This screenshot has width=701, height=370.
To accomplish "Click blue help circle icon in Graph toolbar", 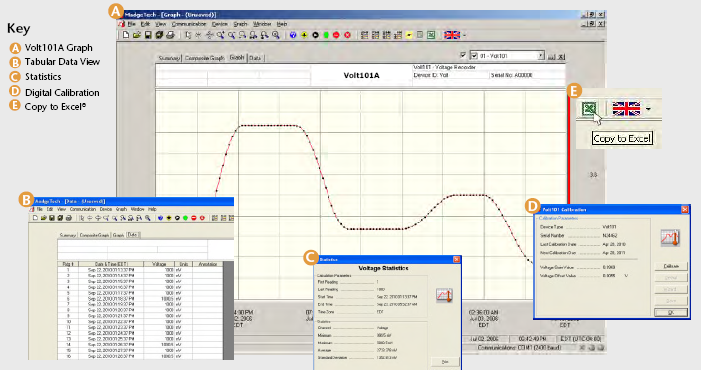I will pyautogui.click(x=293, y=35).
